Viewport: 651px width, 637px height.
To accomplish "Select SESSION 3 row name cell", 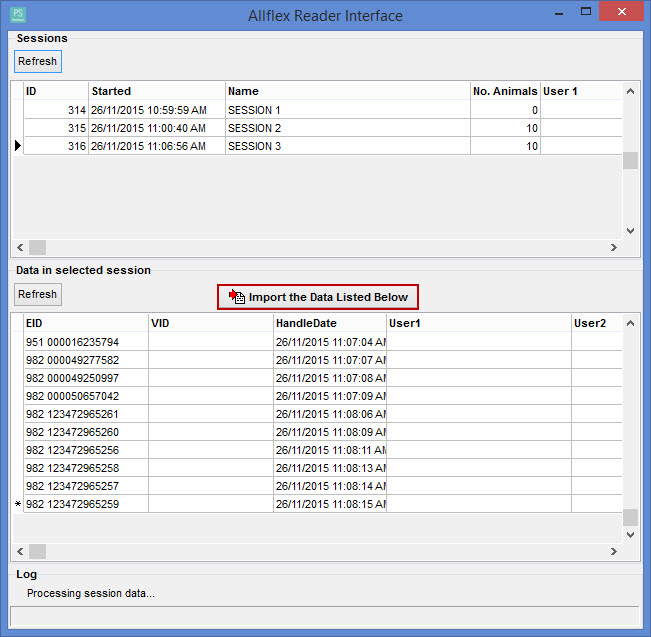I will [348, 146].
